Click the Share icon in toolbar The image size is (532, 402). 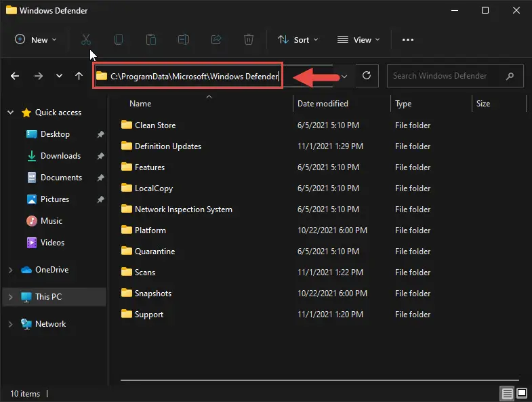216,40
